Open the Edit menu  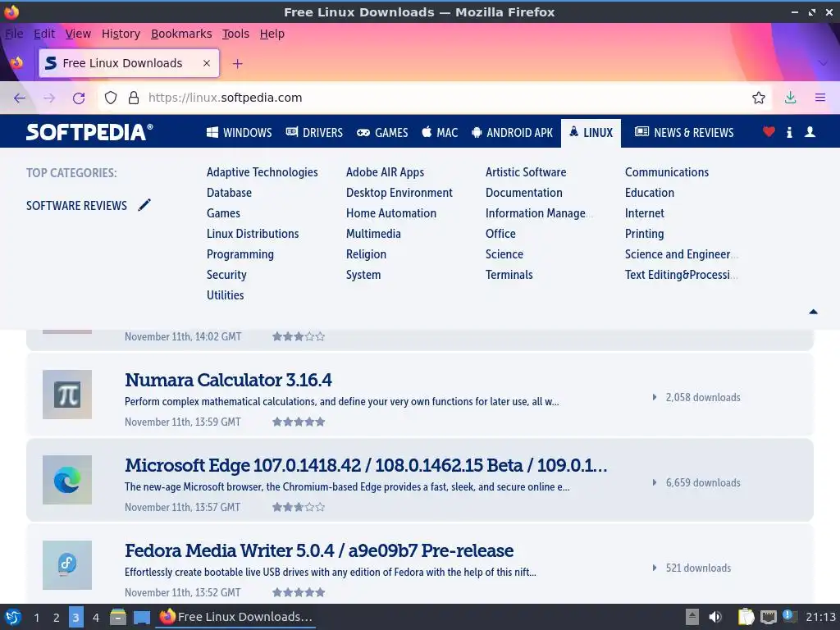click(44, 34)
